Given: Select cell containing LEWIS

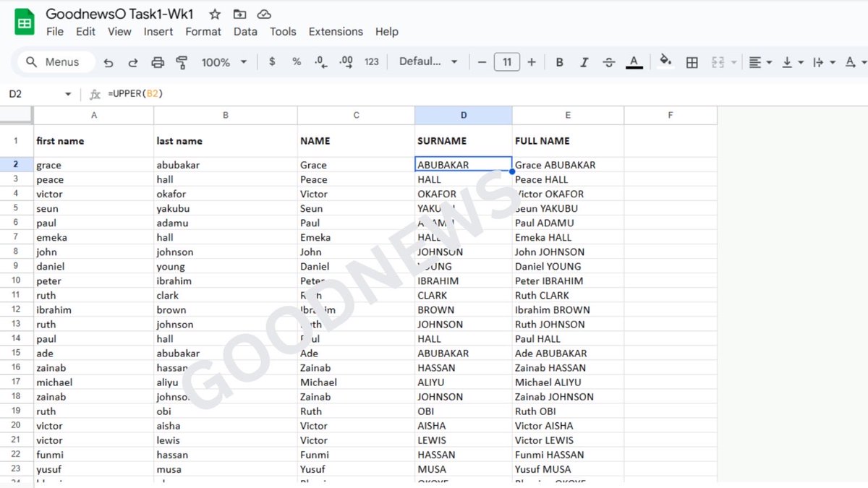Looking at the screenshot, I should coord(464,440).
